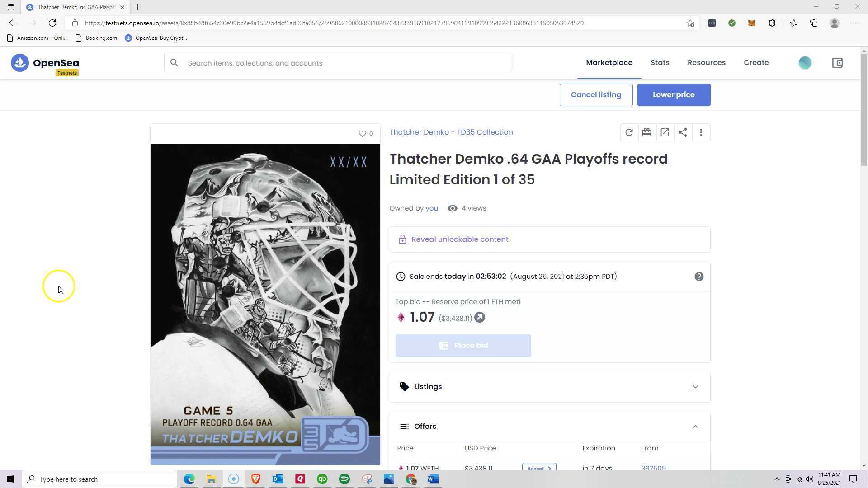Open Spotify from the taskbar
Screen dimensions: 868x488
(x=344, y=479)
